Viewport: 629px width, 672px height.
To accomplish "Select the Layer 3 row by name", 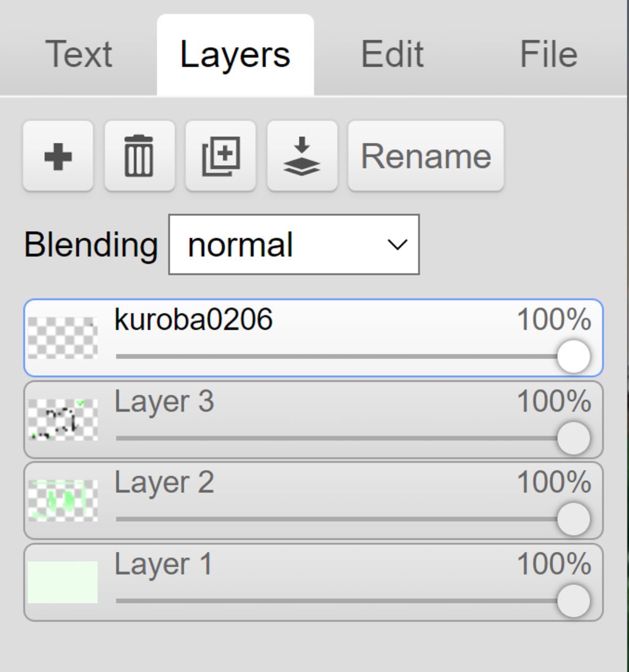I will [x=164, y=402].
